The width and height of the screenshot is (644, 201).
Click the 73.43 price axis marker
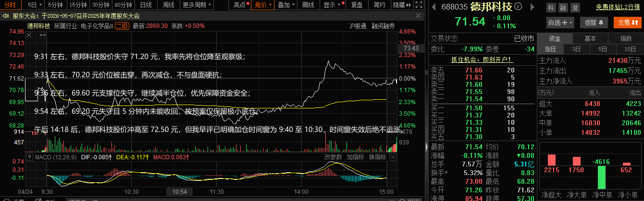click(412, 48)
